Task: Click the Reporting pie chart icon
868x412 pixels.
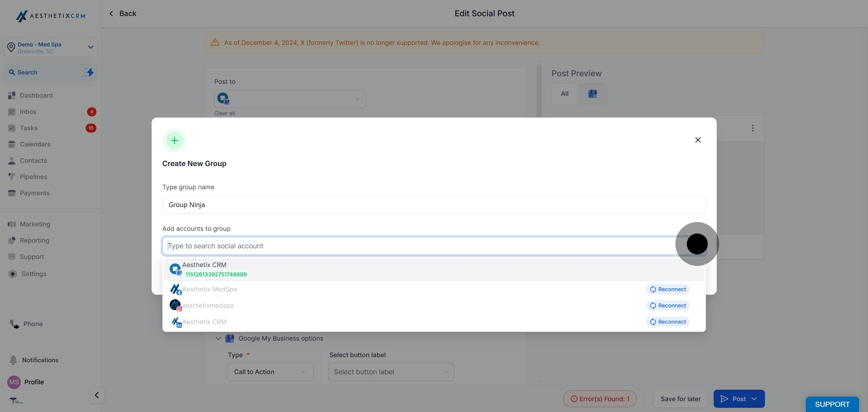Action: [x=12, y=240]
